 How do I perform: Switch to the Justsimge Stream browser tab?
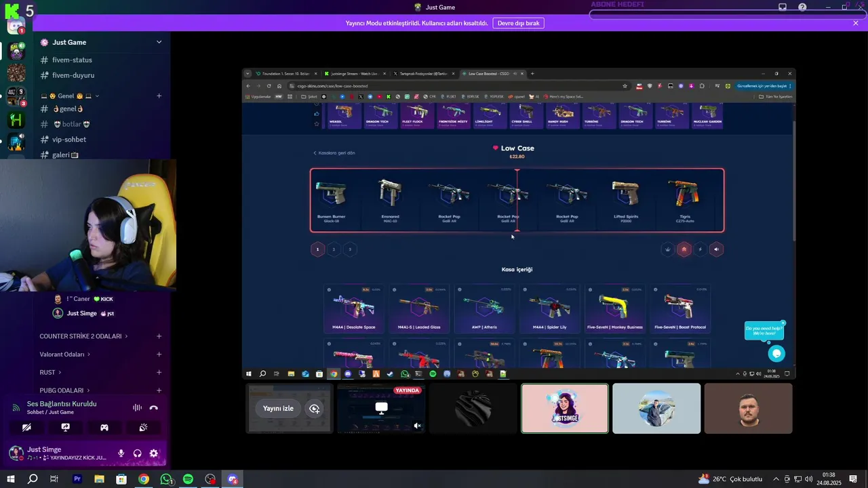click(x=355, y=73)
